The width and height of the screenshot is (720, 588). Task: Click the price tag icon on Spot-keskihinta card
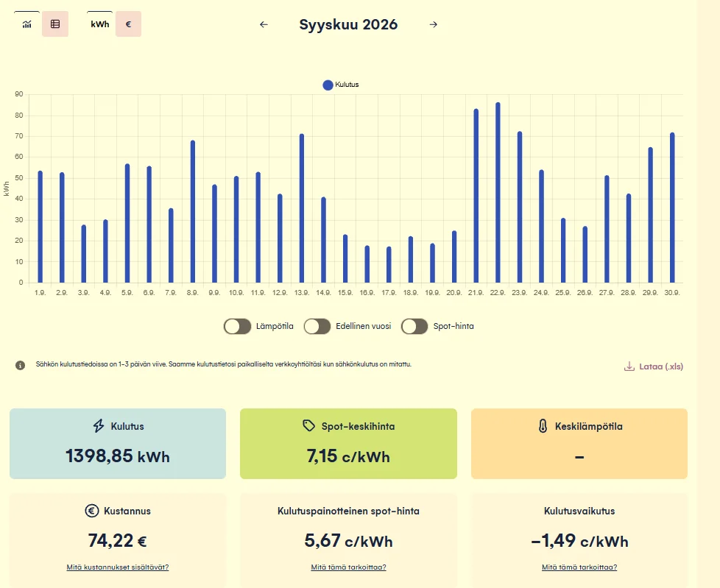tap(309, 426)
